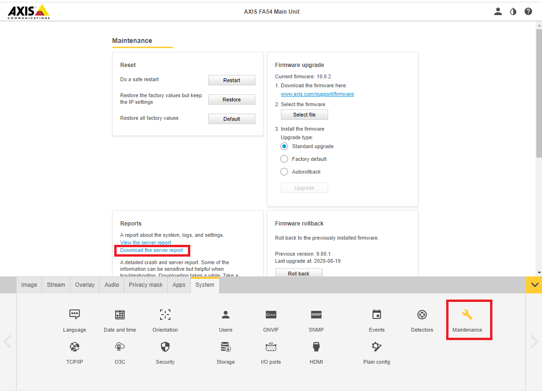Open the Detectors settings icon
The image size is (542, 392).
(x=422, y=315)
